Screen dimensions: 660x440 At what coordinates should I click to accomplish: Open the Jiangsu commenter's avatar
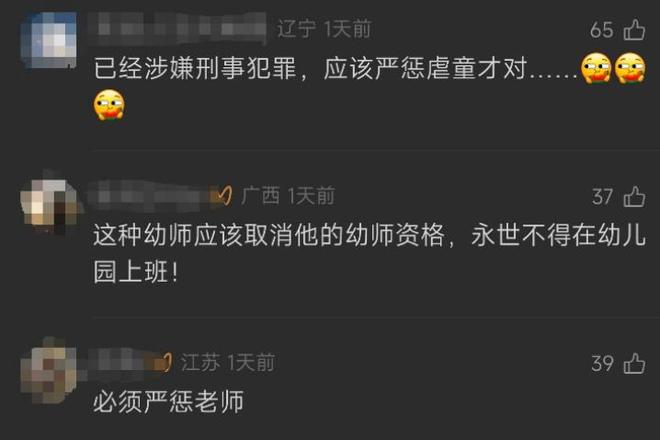(49, 370)
